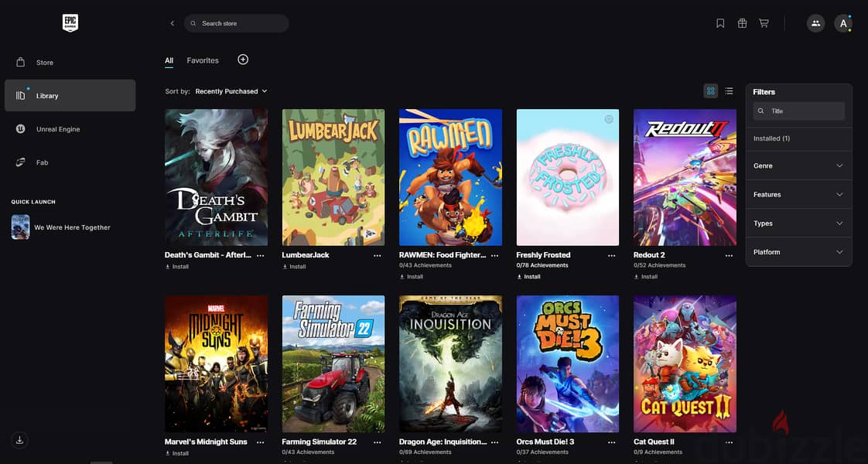
Task: Expand the Genre filter
Action: click(798, 166)
